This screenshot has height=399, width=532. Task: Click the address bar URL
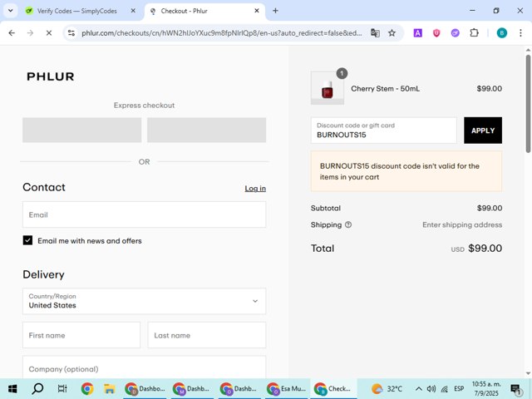pos(222,33)
